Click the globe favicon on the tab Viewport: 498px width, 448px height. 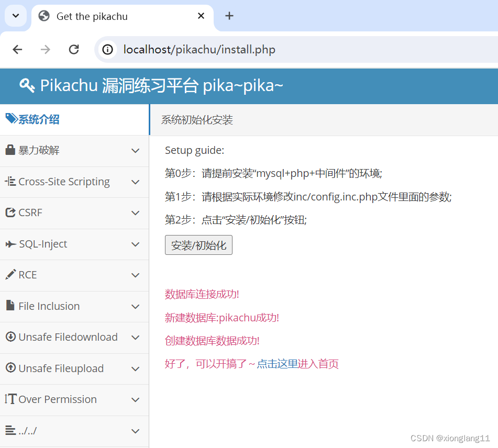tap(44, 16)
